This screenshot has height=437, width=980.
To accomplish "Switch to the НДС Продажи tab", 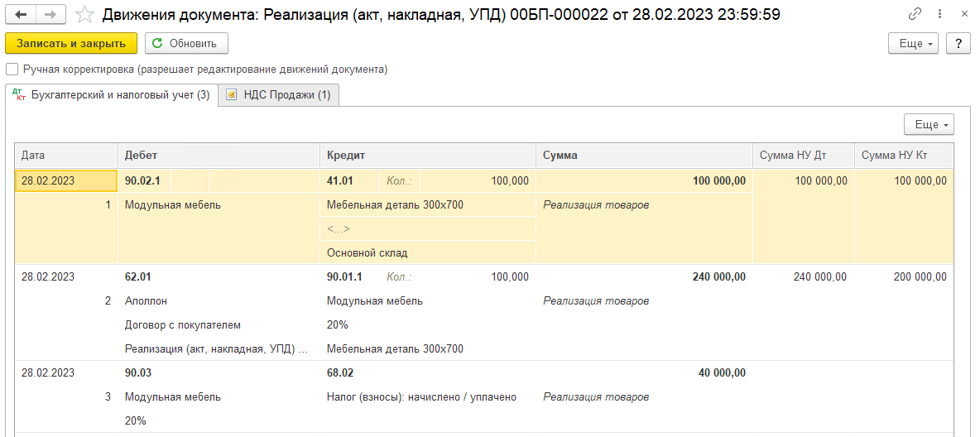I will [x=279, y=95].
